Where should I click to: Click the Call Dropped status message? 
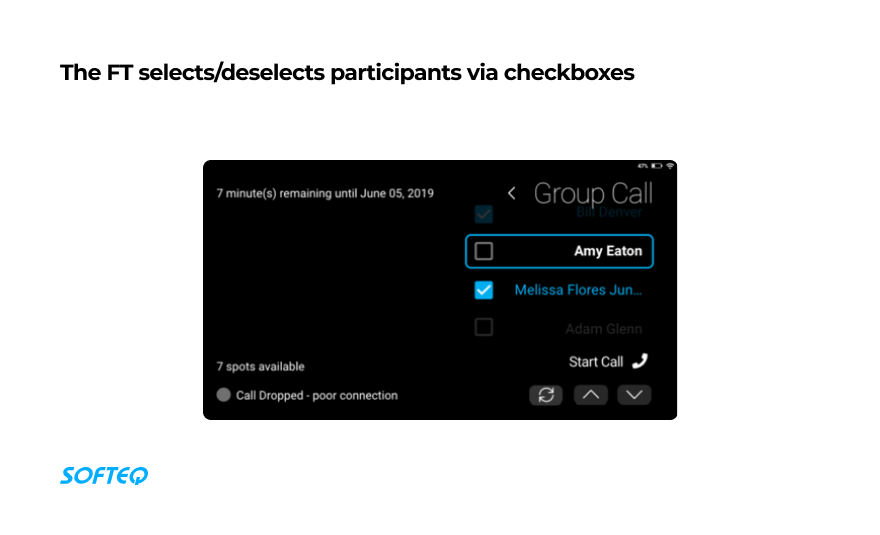click(316, 395)
